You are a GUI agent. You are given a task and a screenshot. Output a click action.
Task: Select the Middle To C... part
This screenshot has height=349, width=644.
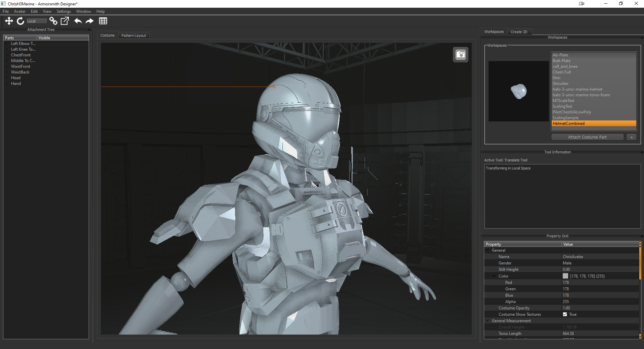coord(23,61)
